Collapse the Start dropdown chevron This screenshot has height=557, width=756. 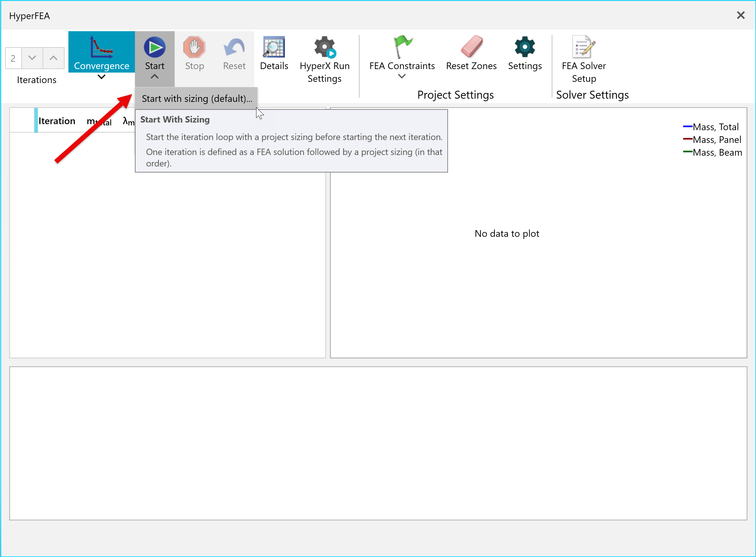point(154,76)
